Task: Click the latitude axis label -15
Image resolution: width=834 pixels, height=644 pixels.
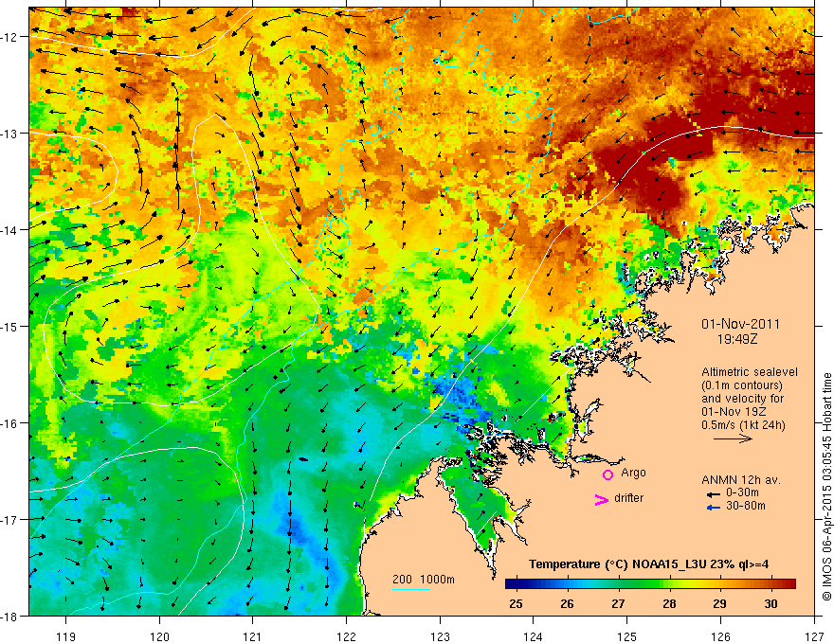Action: coord(10,327)
